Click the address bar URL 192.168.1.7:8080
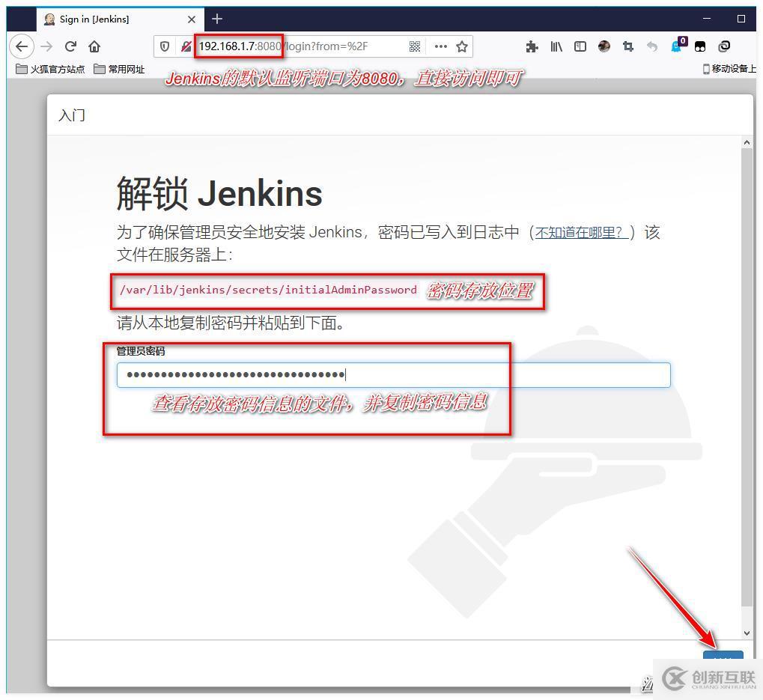Image resolution: width=763 pixels, height=700 pixels. pyautogui.click(x=240, y=46)
